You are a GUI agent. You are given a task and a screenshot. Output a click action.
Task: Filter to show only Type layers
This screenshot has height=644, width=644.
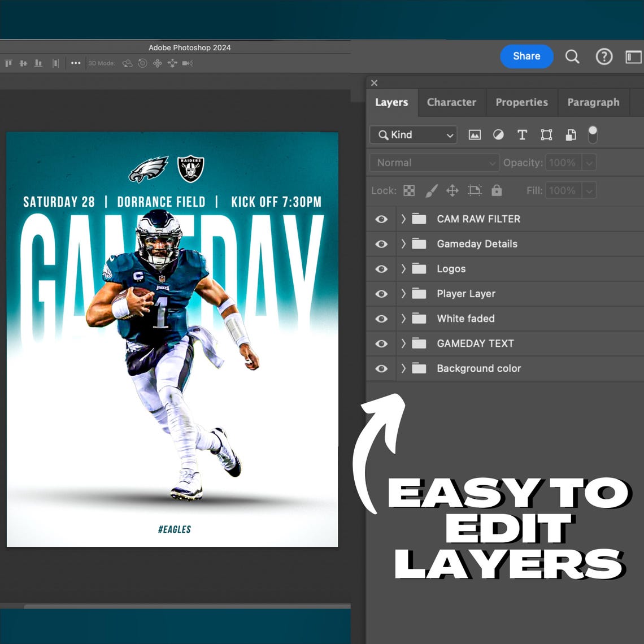(x=522, y=134)
